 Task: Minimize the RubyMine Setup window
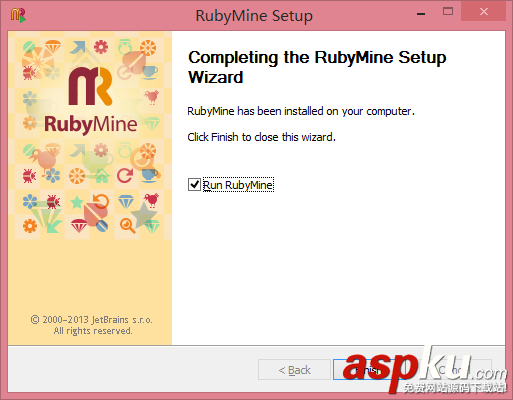coord(421,13)
